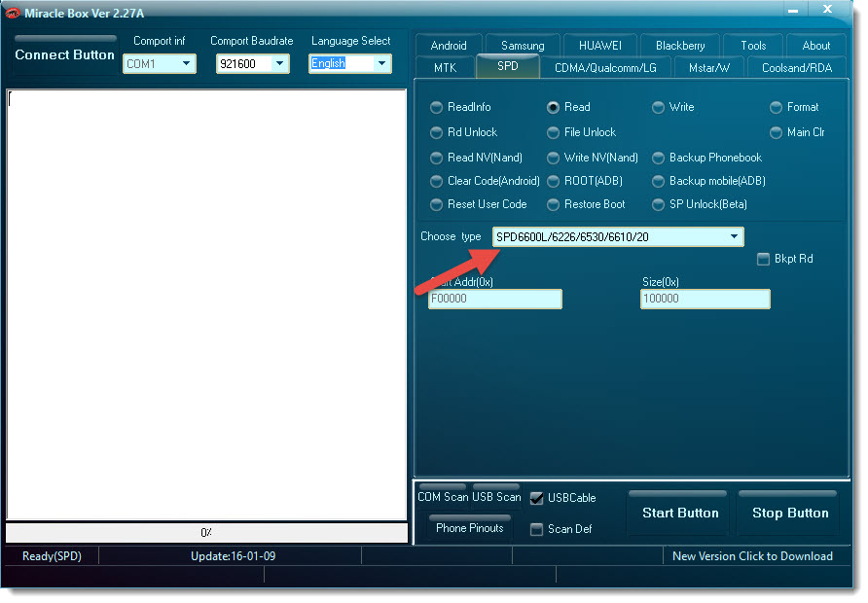This screenshot has height=603, width=868.
Task: Click inside the log output text area
Action: [206, 304]
